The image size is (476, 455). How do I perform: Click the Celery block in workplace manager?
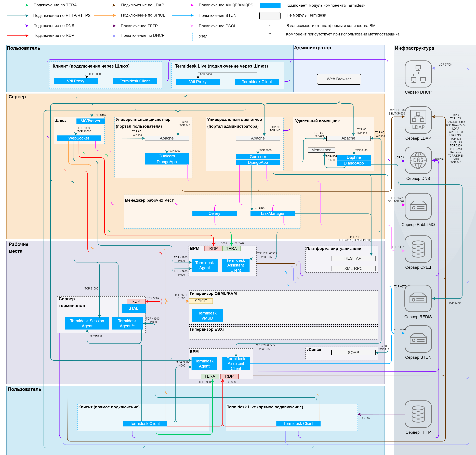point(214,213)
